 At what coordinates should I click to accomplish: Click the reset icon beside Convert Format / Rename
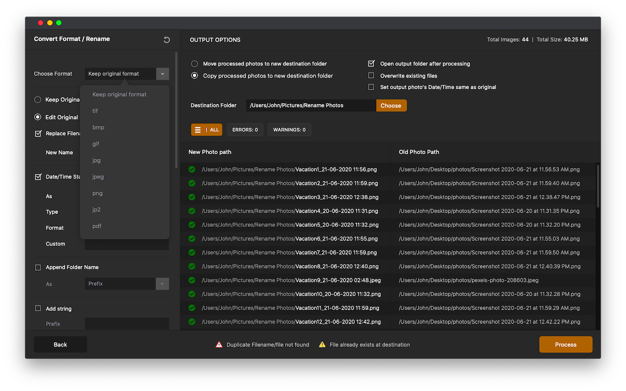(166, 40)
